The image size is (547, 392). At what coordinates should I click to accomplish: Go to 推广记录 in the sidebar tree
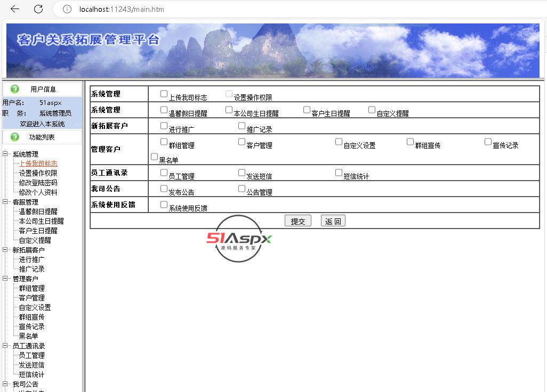coord(32,269)
